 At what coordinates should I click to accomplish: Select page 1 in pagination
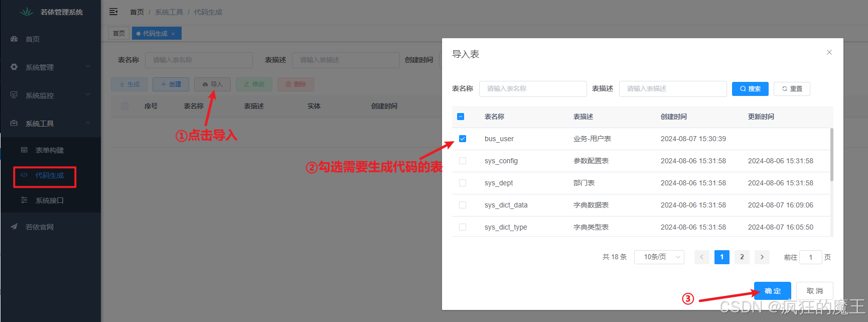click(722, 257)
